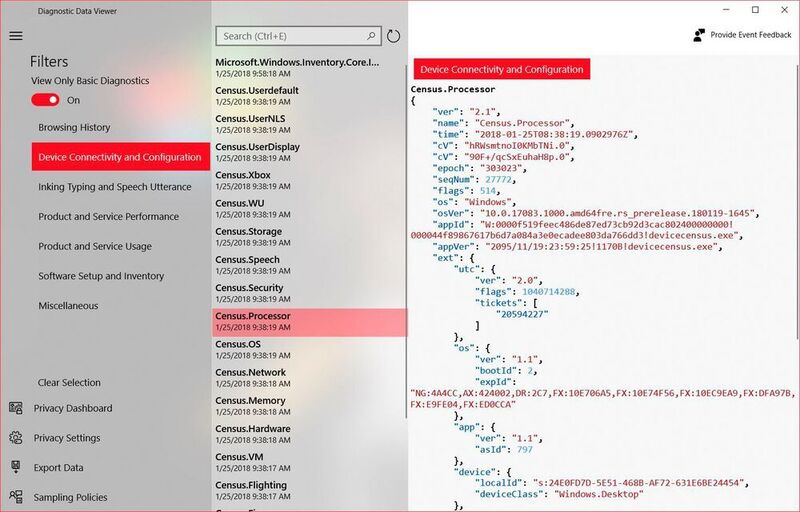Viewport: 800px width, 512px height.
Task: Click the Provide Event Feedback icon
Action: (699, 35)
